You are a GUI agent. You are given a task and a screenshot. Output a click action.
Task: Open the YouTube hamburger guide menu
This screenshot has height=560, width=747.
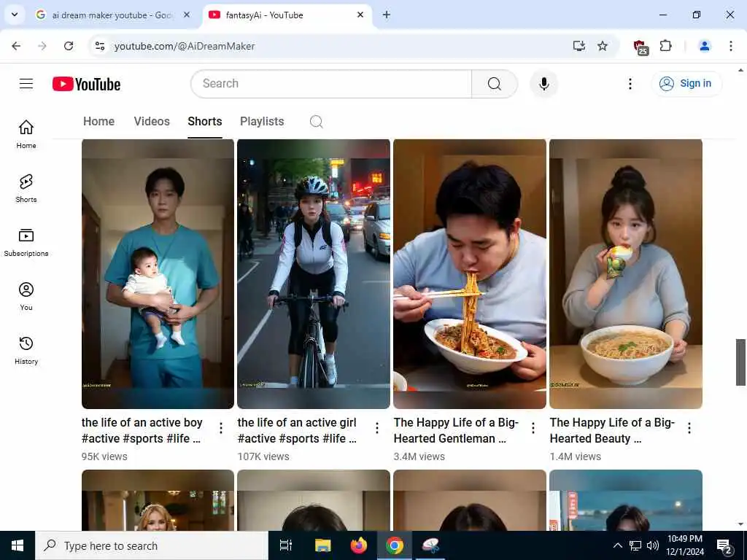click(x=26, y=84)
